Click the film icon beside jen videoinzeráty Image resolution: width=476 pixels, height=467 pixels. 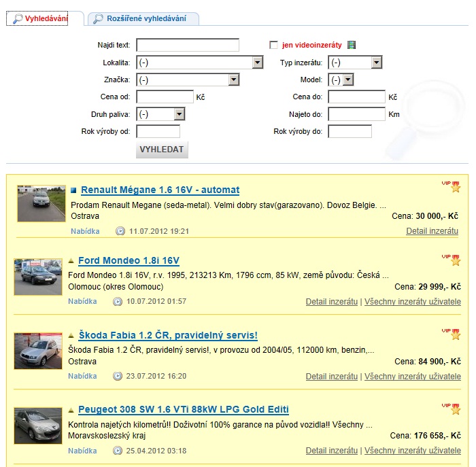coord(351,46)
